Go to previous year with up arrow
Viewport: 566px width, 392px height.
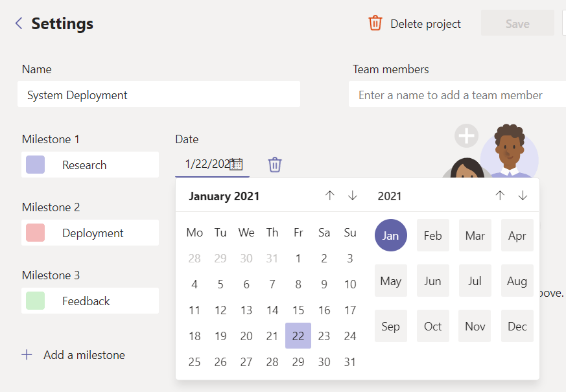click(500, 196)
